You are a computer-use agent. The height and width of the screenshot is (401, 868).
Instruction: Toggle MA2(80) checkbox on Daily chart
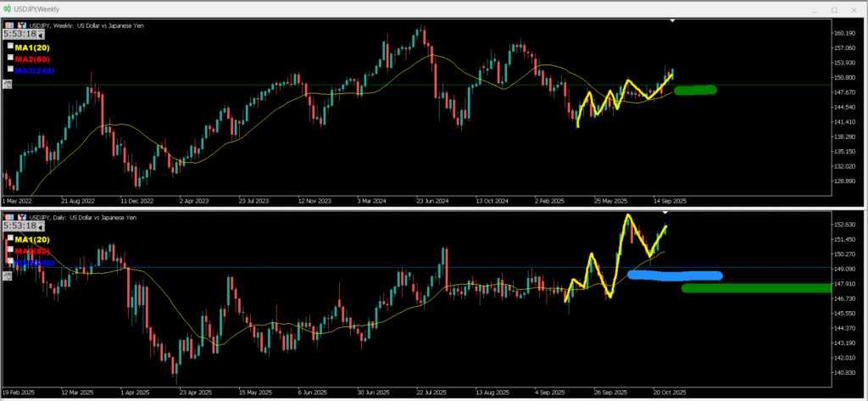[x=10, y=251]
